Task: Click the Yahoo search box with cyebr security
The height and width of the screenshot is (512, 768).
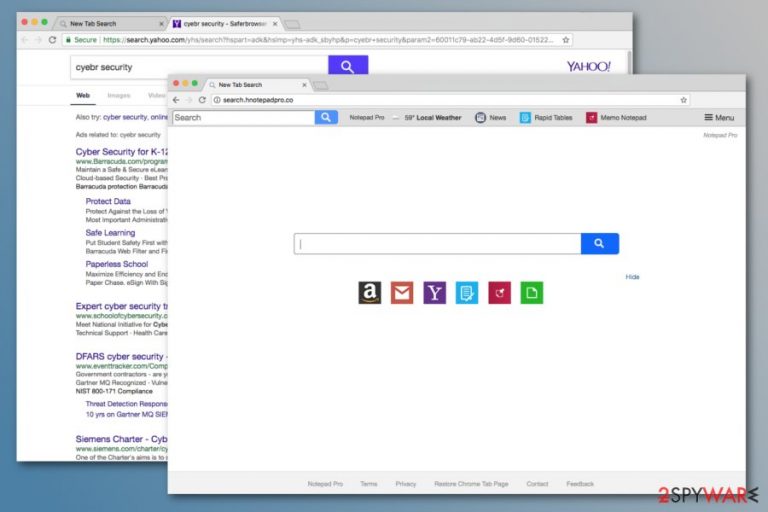Action: pos(199,67)
